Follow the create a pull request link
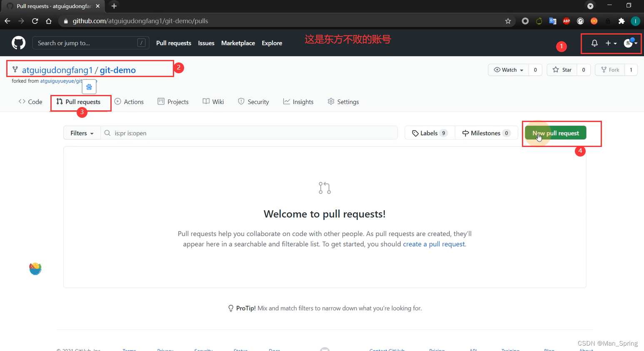Viewport: 644px width, 351px height. (434, 244)
